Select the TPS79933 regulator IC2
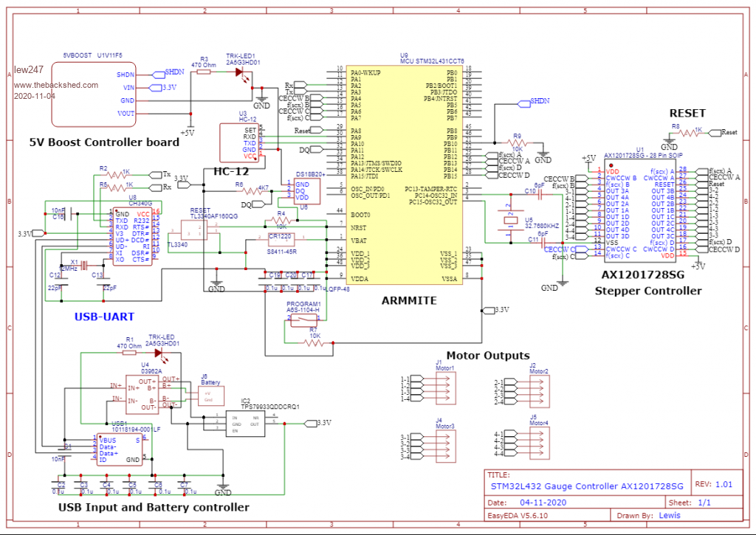The width and height of the screenshot is (756, 535). tap(247, 423)
